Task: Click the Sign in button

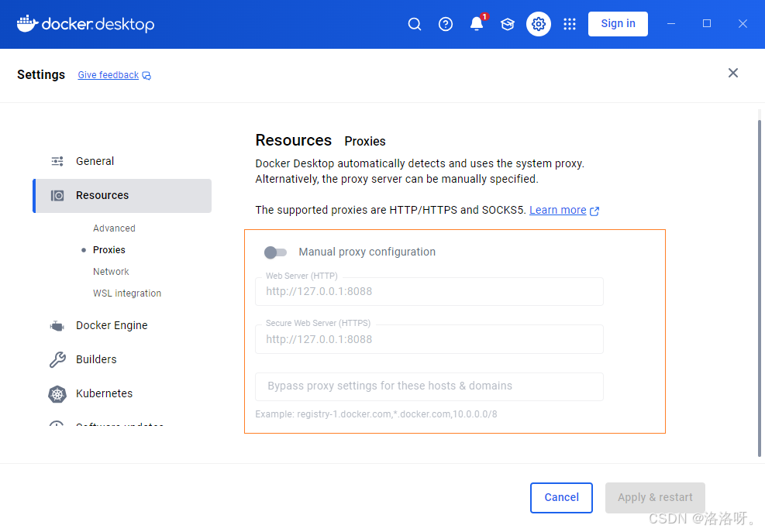Action: pyautogui.click(x=618, y=24)
